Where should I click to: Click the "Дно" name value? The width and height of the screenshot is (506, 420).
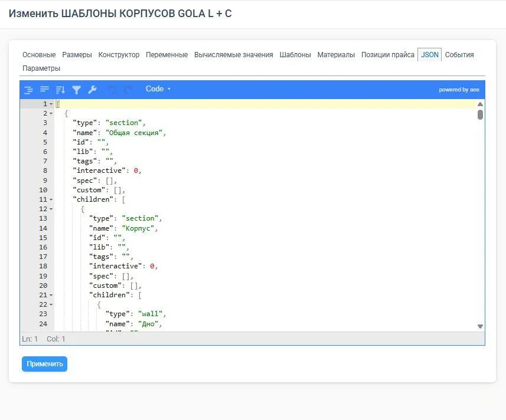pyautogui.click(x=148, y=324)
